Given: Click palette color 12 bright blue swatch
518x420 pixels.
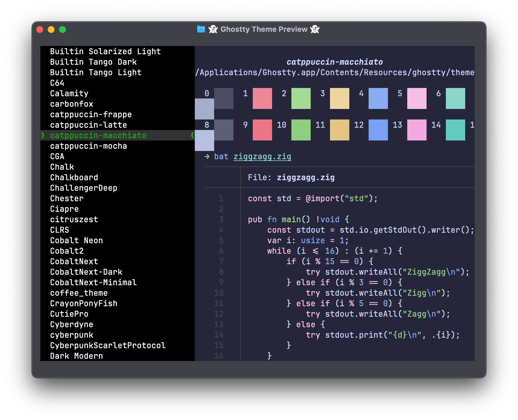Looking at the screenshot, I should 378,130.
